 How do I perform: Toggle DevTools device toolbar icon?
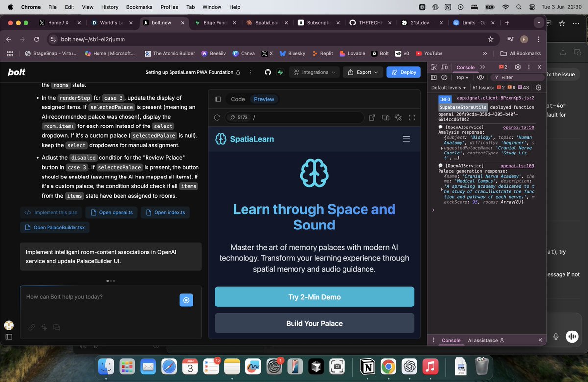[x=444, y=67]
